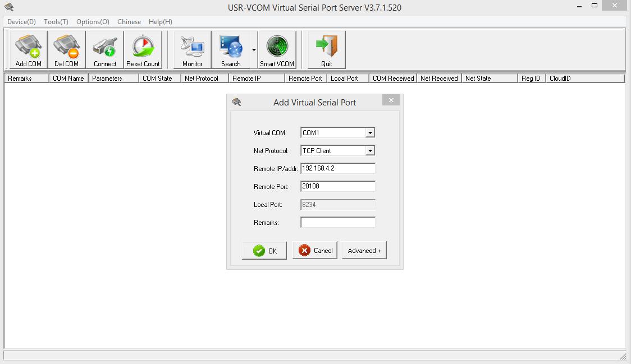Click icon in Add Virtual Serial Port title bar
Viewport: 631px width, 364px height.
(x=237, y=102)
